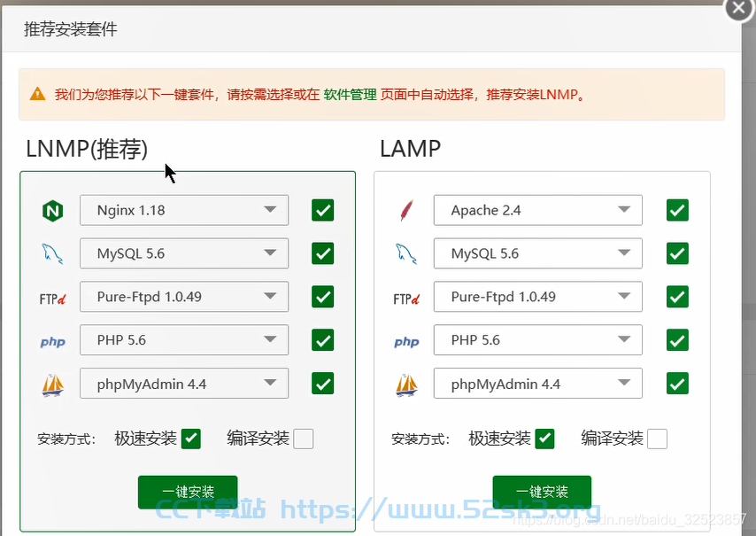756x536 pixels.
Task: Open LNMP MySQL 5.6 version dropdown
Action: [184, 253]
